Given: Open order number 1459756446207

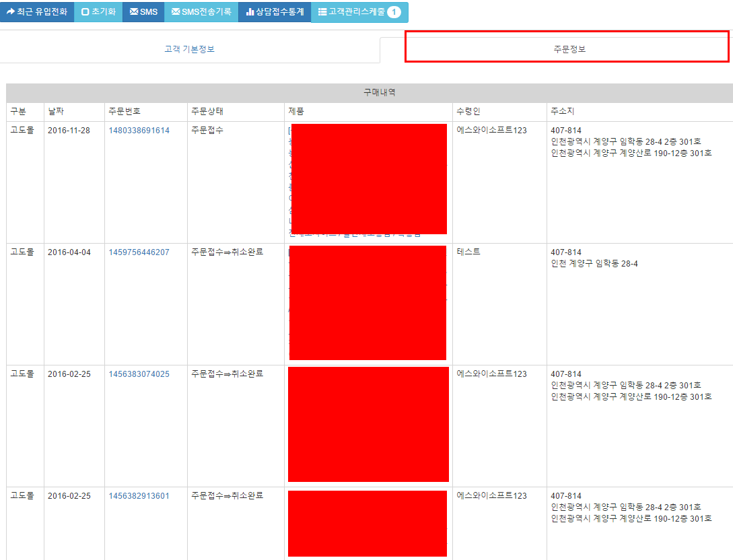Looking at the screenshot, I should (139, 252).
